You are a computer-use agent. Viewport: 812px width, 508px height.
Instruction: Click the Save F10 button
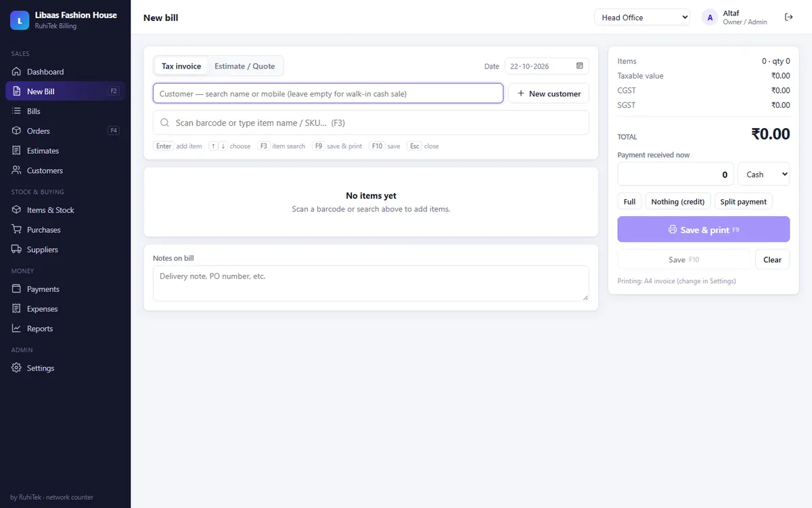coord(684,259)
